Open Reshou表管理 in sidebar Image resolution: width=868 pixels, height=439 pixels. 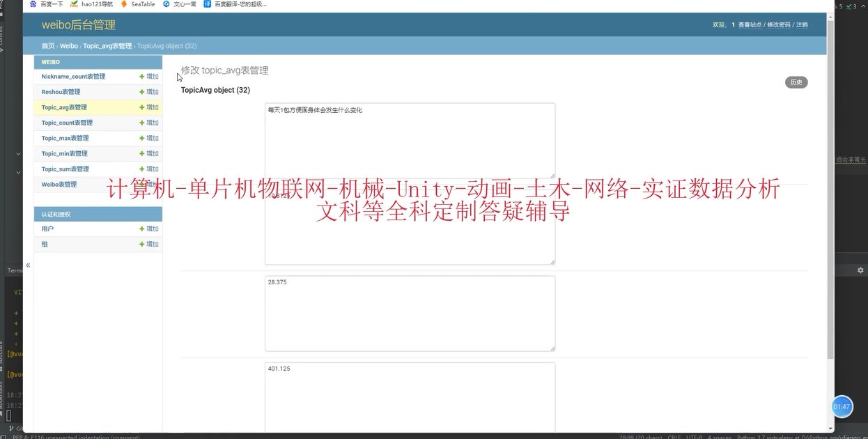coord(61,92)
